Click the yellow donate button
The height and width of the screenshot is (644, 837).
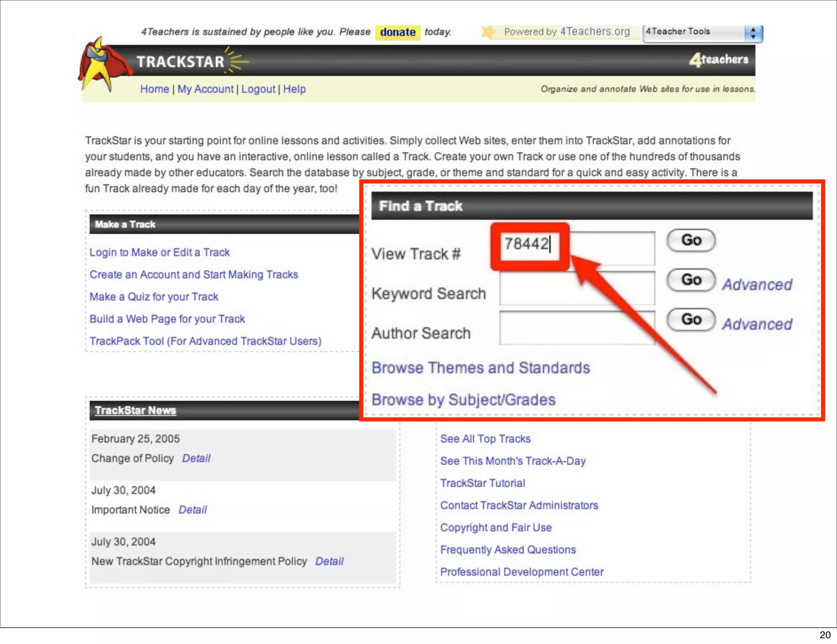(397, 32)
